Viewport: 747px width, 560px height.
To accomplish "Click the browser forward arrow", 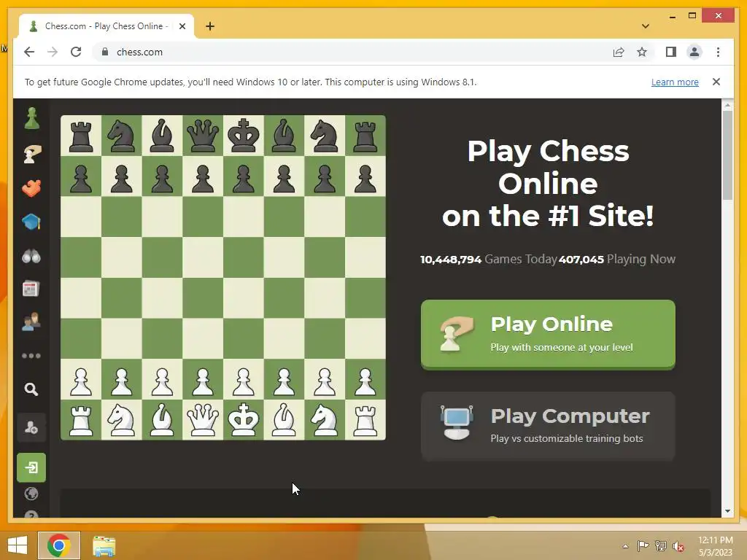I will pos(53,52).
